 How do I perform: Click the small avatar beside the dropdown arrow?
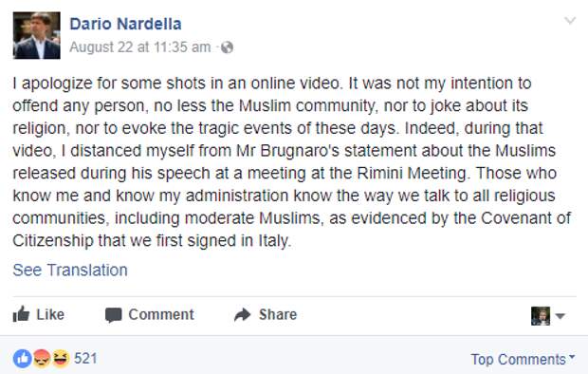coord(541,316)
